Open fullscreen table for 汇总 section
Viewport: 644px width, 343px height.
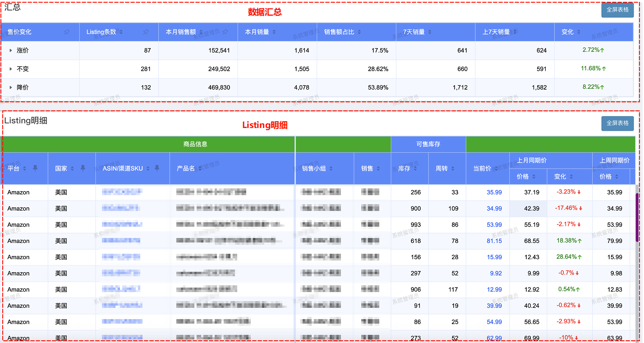tap(617, 9)
